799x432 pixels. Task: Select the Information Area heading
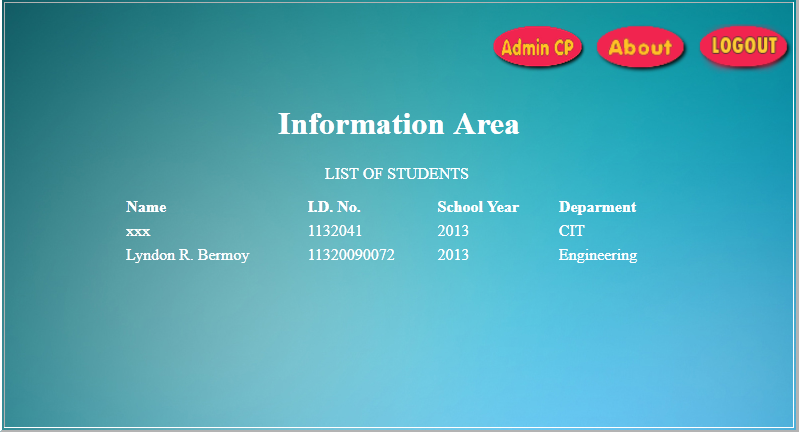398,124
